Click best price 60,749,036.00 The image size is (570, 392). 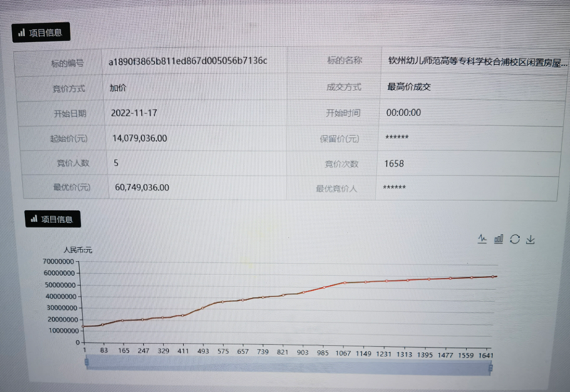click(x=142, y=188)
